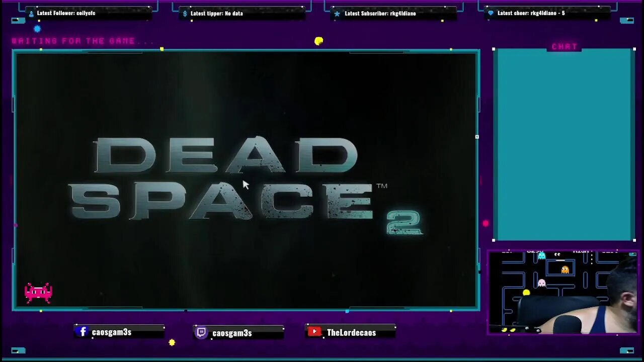This screenshot has width=644, height=362.
Task: Click the teal chat panel area
Action: [x=564, y=146]
